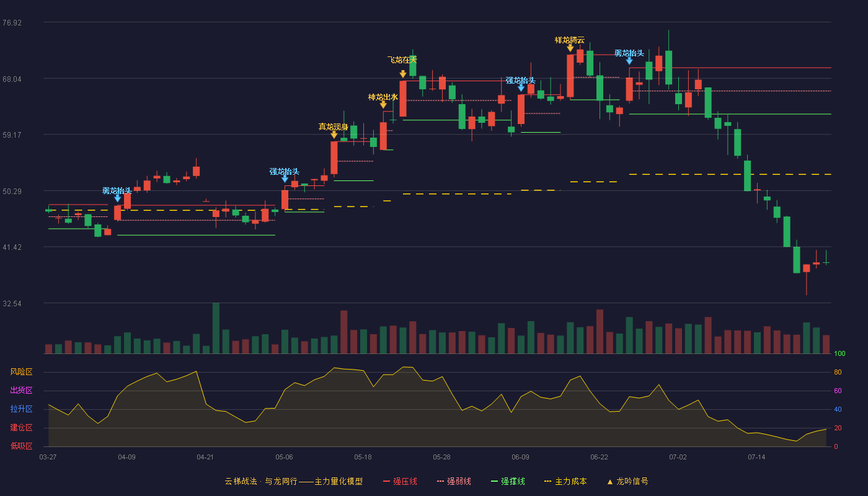Toggle the 主力成本 legend entry

pos(565,481)
